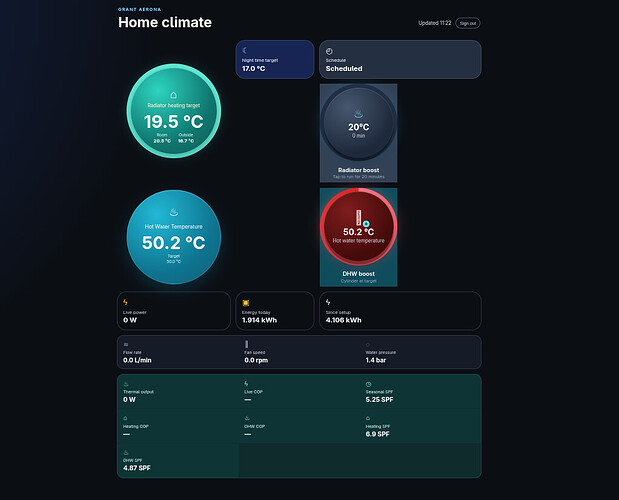Click the 1.4 bar water pressure value
The height and width of the screenshot is (500, 619).
point(376,360)
